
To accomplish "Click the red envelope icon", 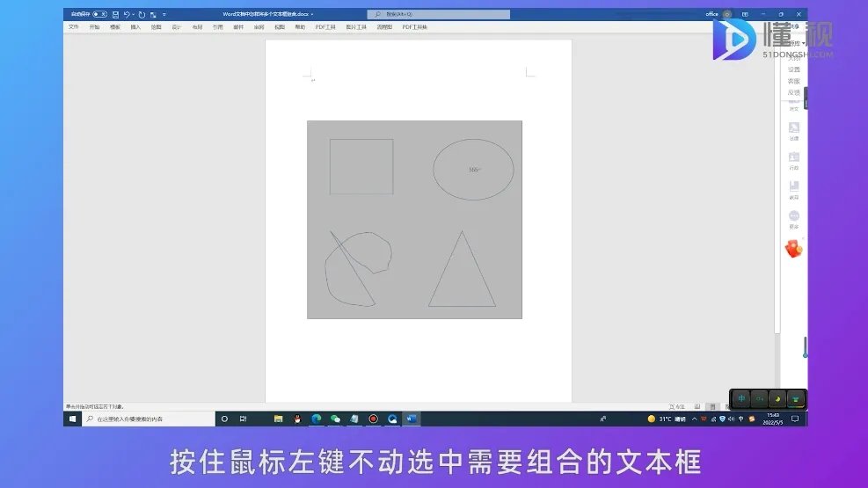I will tap(794, 249).
